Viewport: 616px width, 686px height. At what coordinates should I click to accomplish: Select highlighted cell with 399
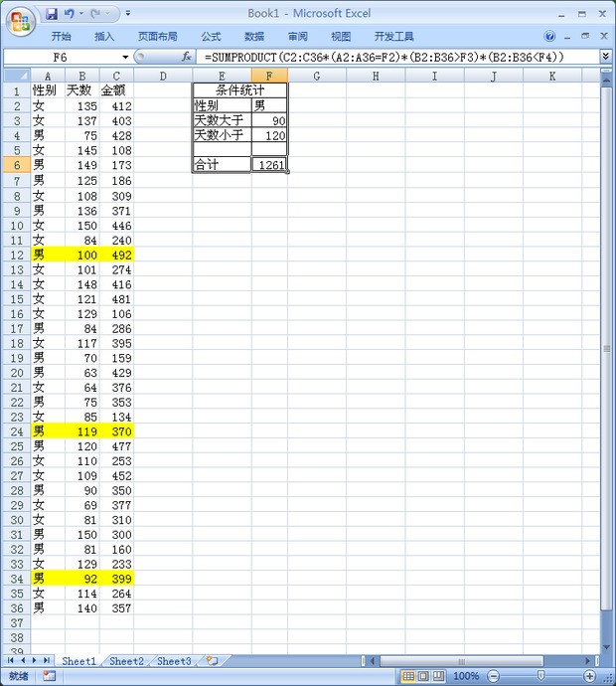[116, 579]
